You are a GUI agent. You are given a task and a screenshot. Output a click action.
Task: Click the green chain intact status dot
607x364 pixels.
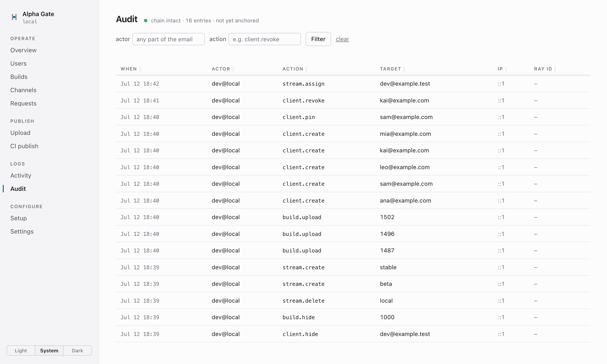(146, 21)
